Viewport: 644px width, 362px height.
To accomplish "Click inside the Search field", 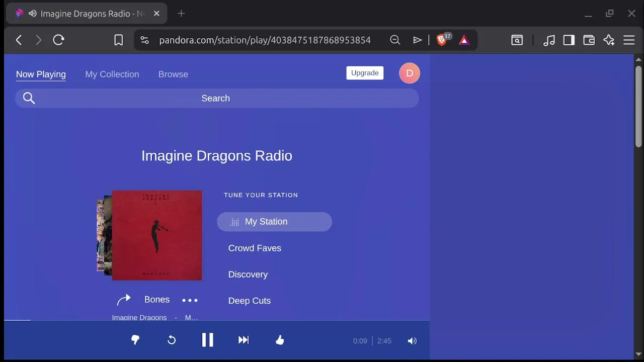I will (x=217, y=98).
